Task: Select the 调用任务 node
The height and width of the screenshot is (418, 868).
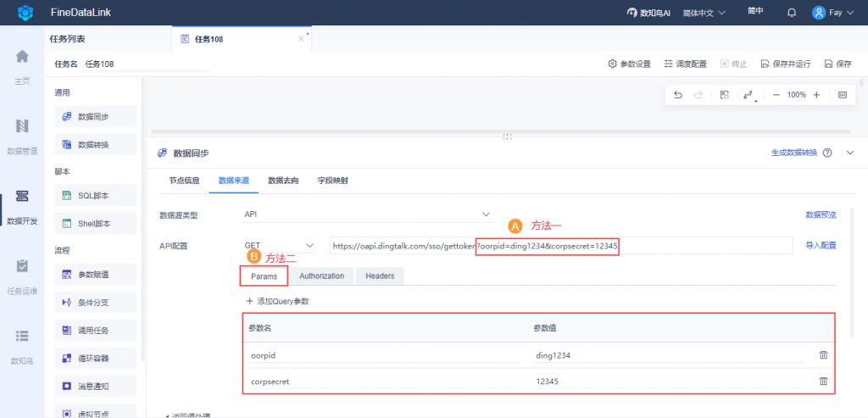Action: click(x=95, y=331)
